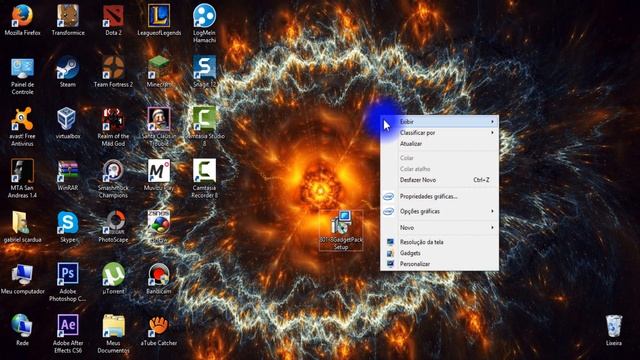
Task: Select the Minecraft grass block icon
Action: [x=159, y=68]
